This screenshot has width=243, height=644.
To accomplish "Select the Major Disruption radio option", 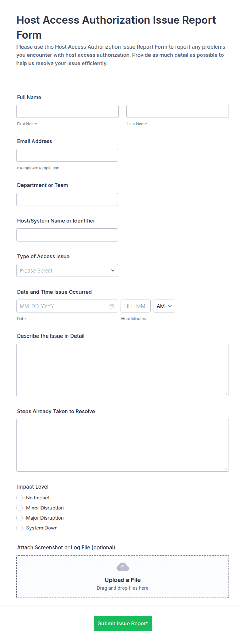I will (20, 518).
